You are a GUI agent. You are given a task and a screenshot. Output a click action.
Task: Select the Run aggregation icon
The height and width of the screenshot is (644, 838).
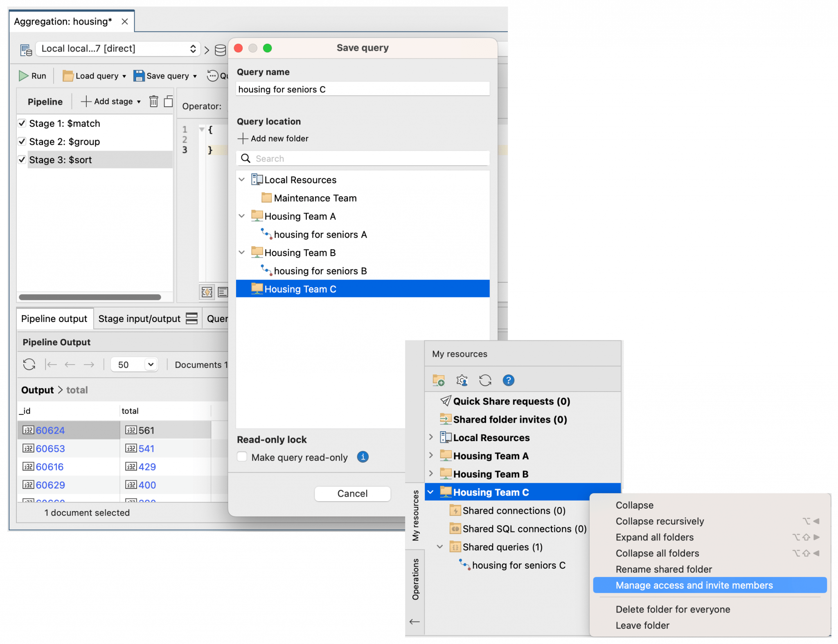(x=23, y=76)
